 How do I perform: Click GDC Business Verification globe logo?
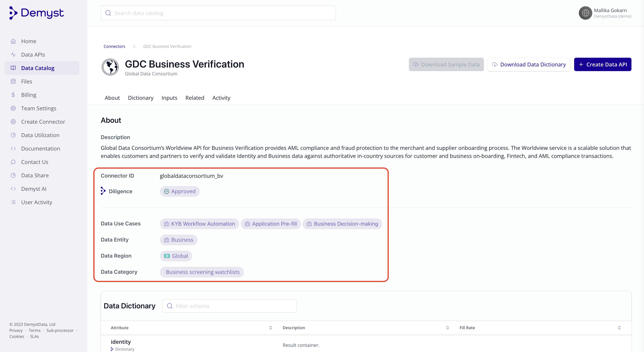pyautogui.click(x=110, y=67)
